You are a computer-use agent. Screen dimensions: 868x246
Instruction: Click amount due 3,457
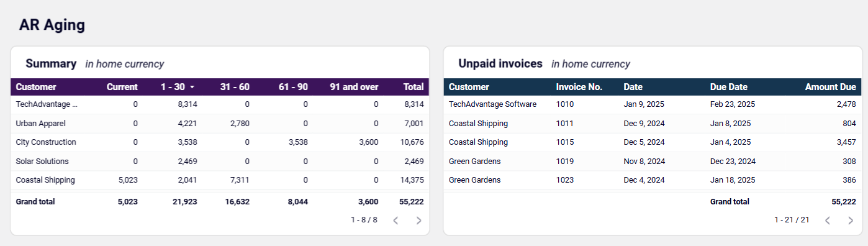(846, 142)
